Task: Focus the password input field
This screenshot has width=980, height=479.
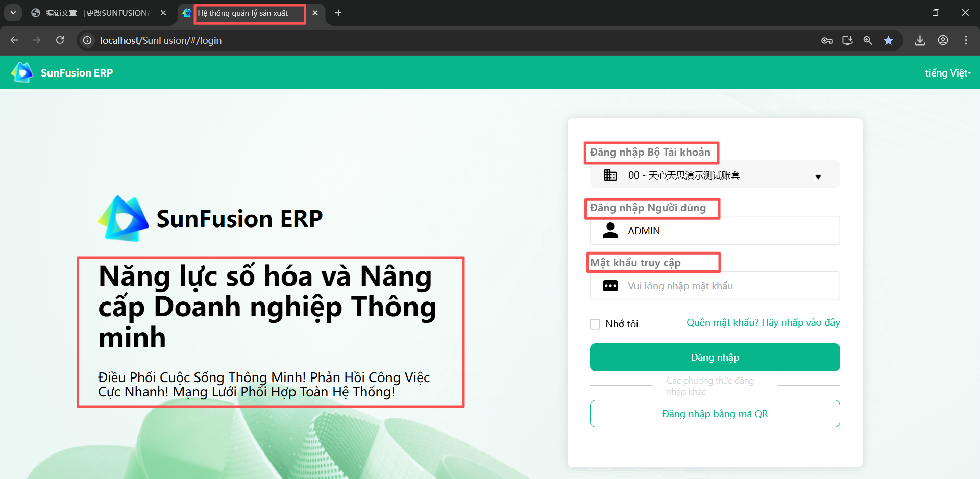Action: point(730,286)
